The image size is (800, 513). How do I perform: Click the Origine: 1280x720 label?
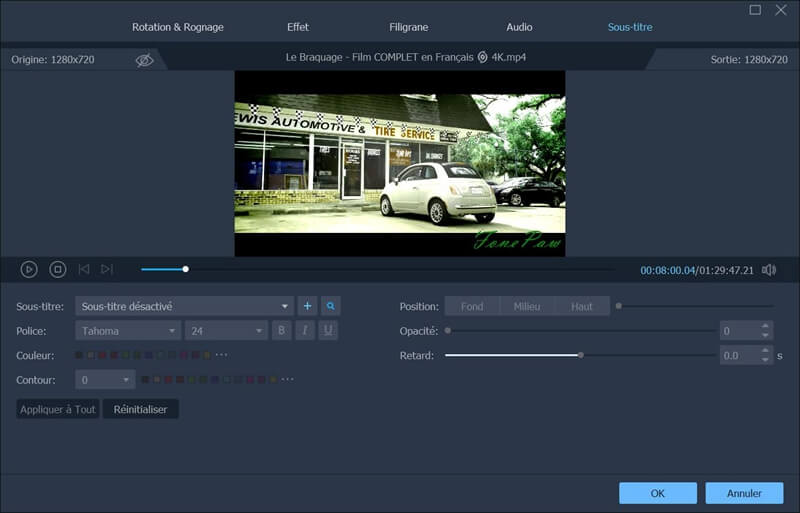pyautogui.click(x=53, y=60)
